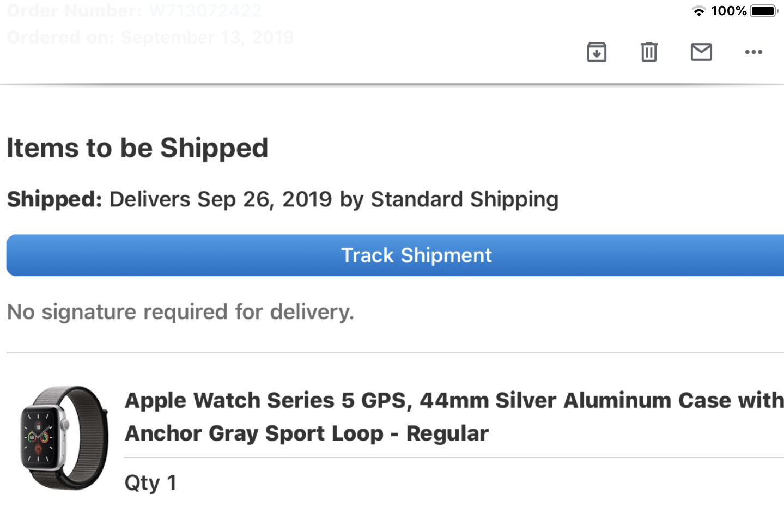Viewport: 784px width, 532px height.
Task: Tap the No signature required notice
Action: [180, 312]
